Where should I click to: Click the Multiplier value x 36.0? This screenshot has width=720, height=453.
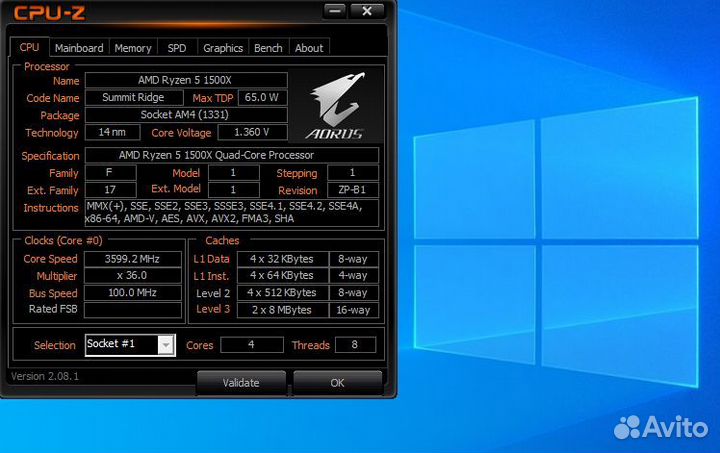point(133,275)
